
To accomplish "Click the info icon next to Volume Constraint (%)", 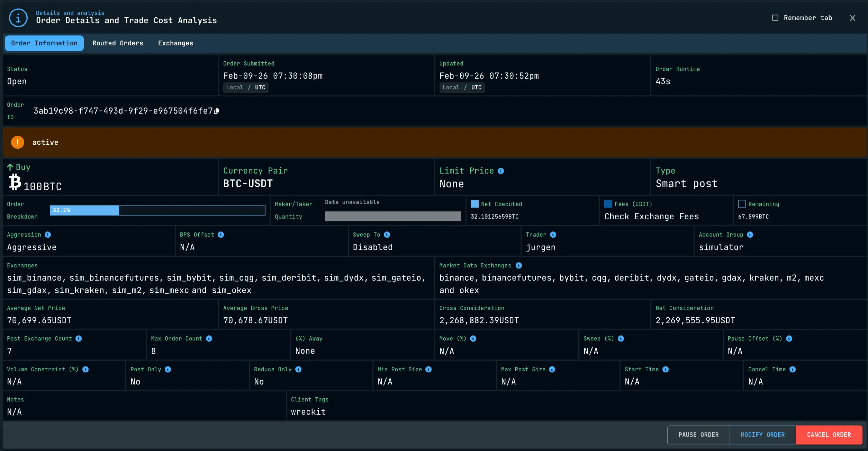I will (85, 369).
